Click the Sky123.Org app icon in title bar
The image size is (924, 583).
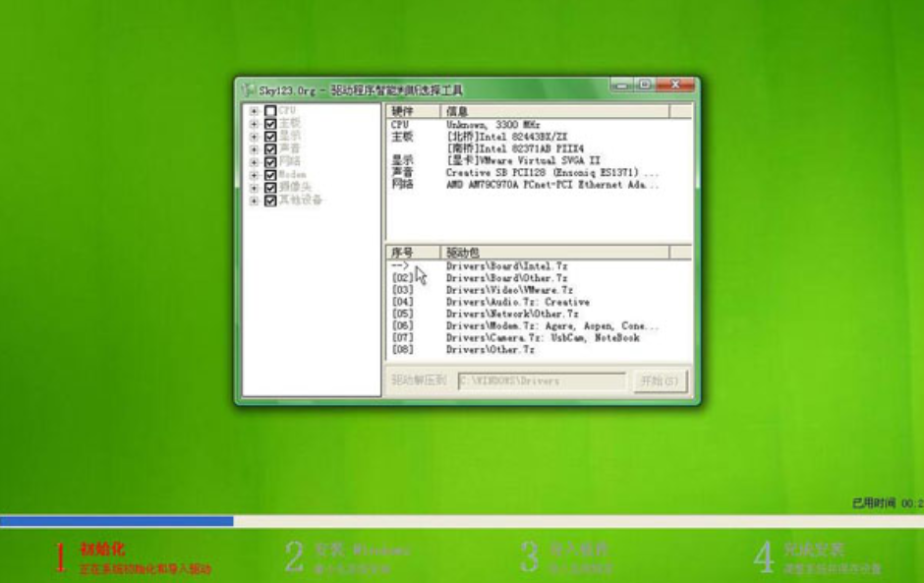pyautogui.click(x=247, y=88)
